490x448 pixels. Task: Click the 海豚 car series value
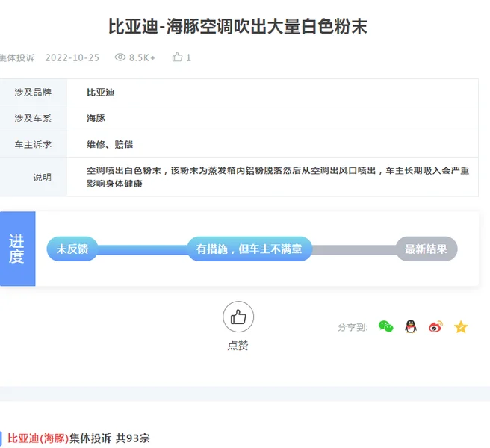tap(96, 119)
